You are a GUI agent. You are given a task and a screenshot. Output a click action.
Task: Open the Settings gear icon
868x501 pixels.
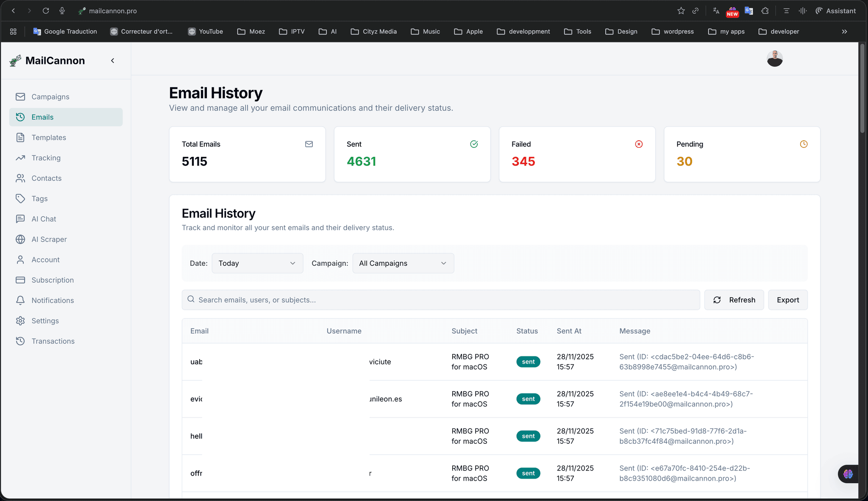coord(20,320)
